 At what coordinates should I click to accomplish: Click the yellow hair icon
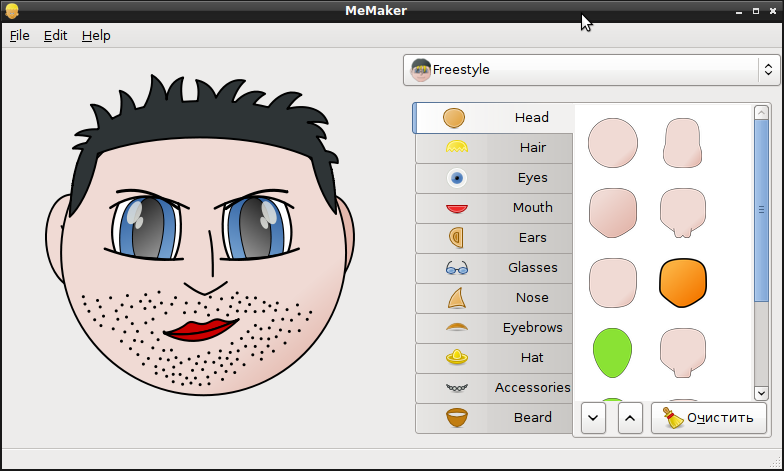pyautogui.click(x=456, y=147)
